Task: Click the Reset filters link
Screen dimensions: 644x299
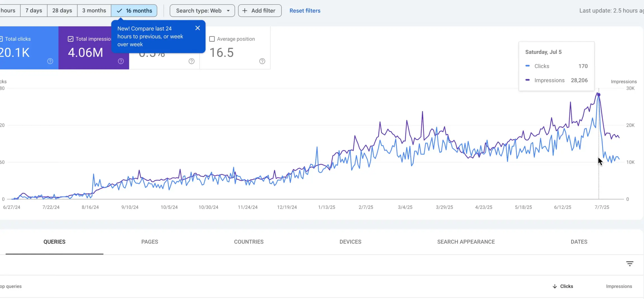Action: point(305,11)
